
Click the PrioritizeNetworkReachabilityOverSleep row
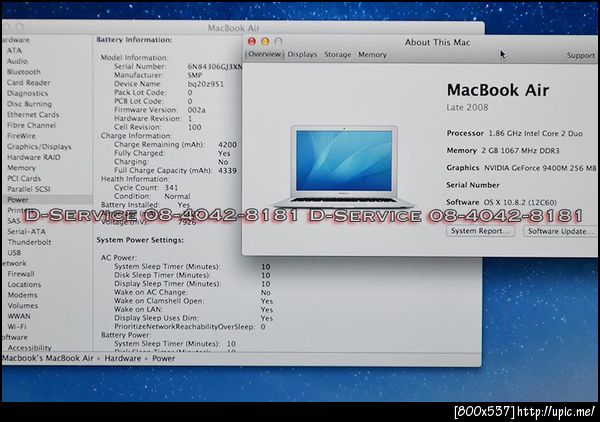click(x=190, y=327)
